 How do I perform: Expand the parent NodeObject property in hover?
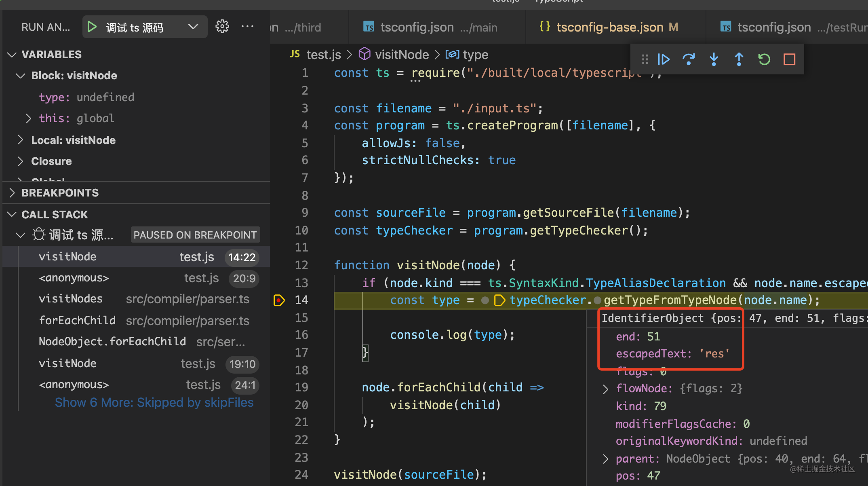coord(605,459)
